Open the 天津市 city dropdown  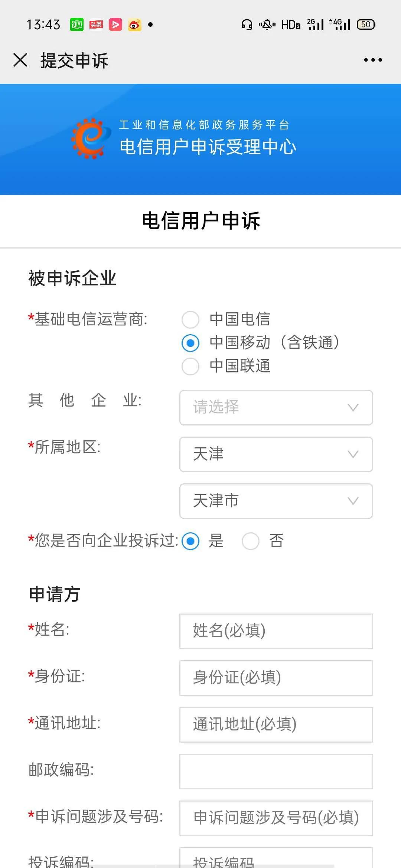[276, 501]
